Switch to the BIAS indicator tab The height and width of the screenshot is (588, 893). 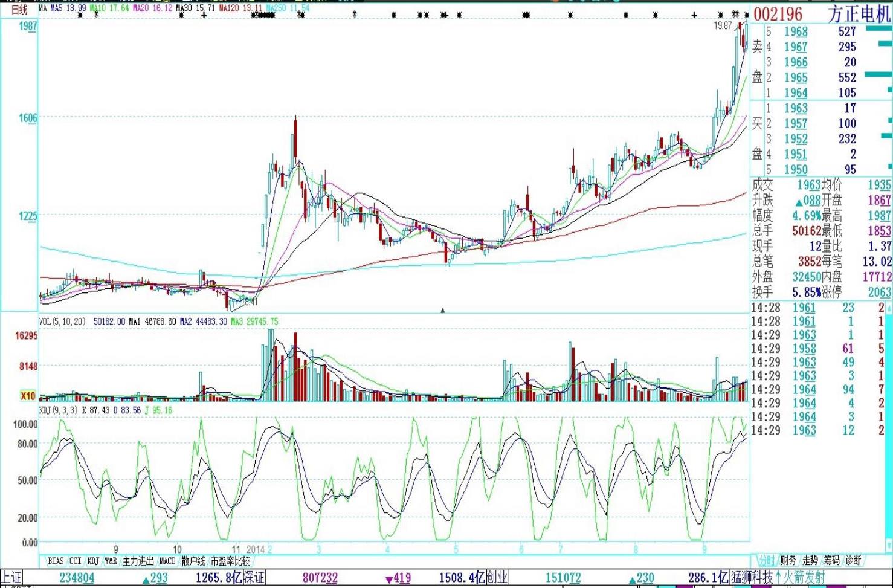[x=55, y=561]
